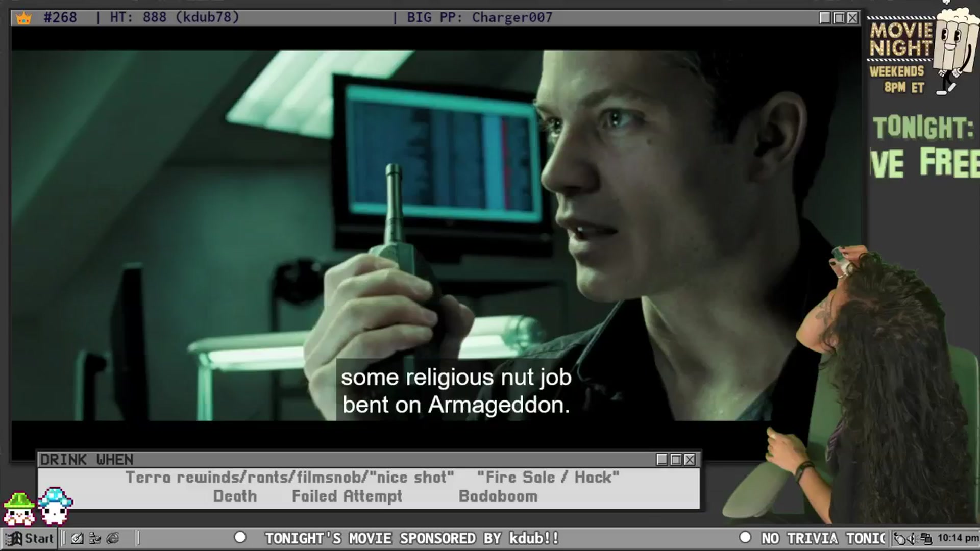Click the "Fire Sale / Hack" rule
Image resolution: width=980 pixels, height=551 pixels.
pos(548,478)
